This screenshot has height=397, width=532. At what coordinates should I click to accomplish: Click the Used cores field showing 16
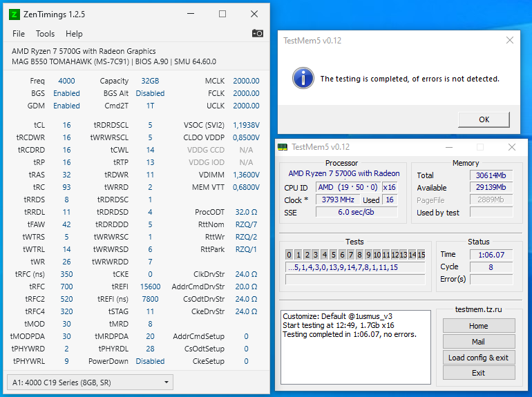[x=390, y=200]
